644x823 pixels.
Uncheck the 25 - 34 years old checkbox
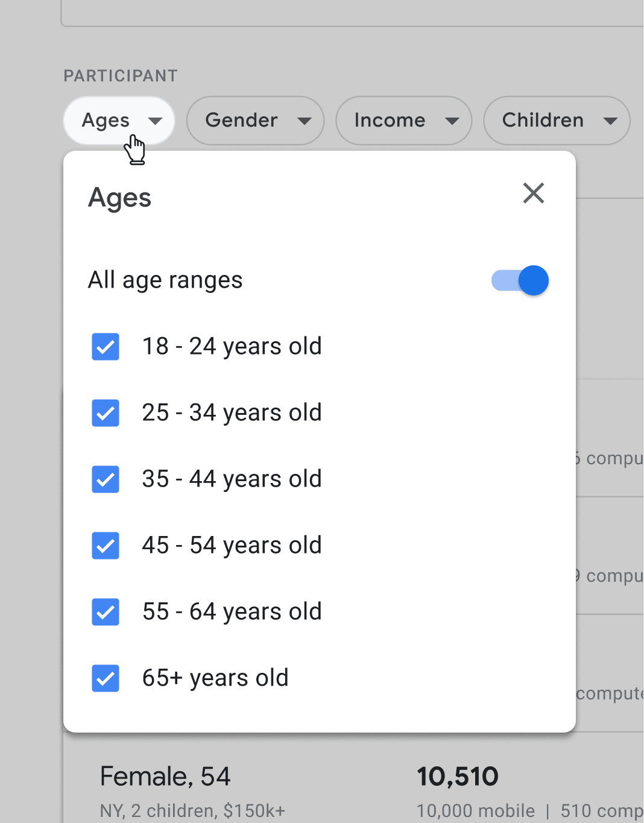pos(106,413)
